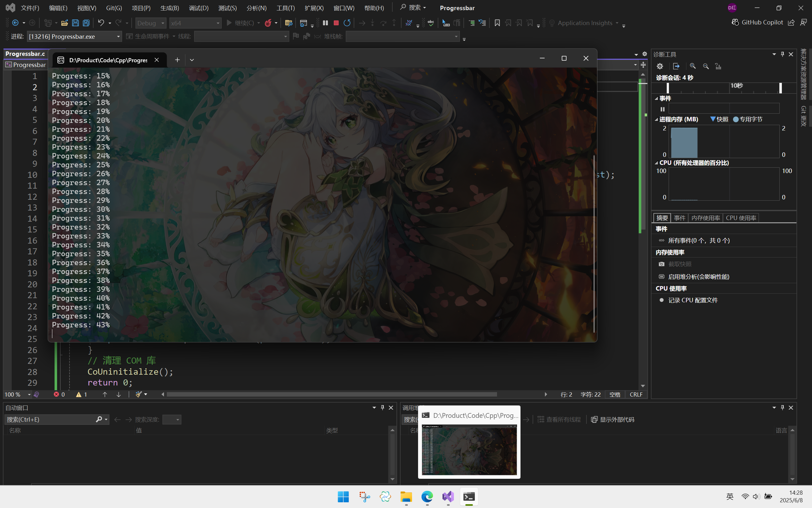Open the x64 platform dropdown
Image resolution: width=812 pixels, height=508 pixels.
195,23
